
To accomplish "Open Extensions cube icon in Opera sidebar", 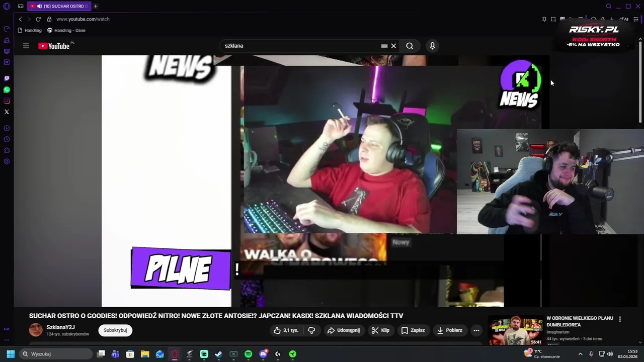I will coord(7,150).
